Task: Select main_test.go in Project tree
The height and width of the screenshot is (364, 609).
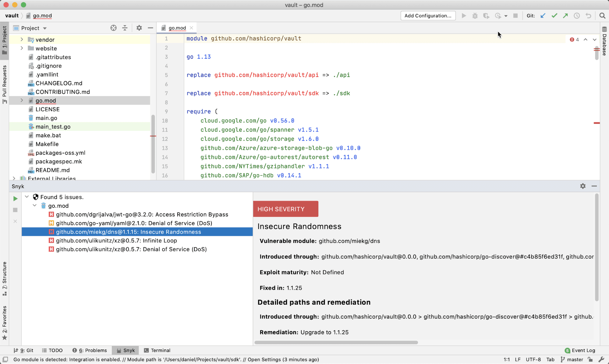Action: (x=53, y=127)
